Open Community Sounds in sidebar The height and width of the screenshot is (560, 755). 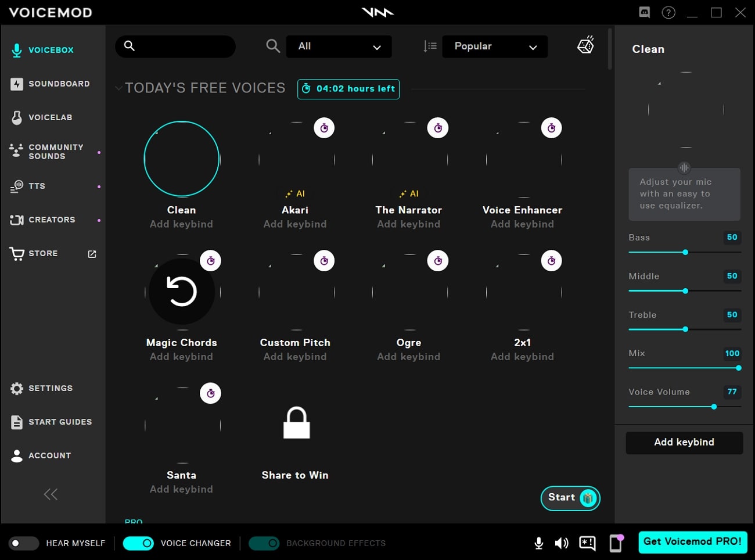click(x=48, y=152)
